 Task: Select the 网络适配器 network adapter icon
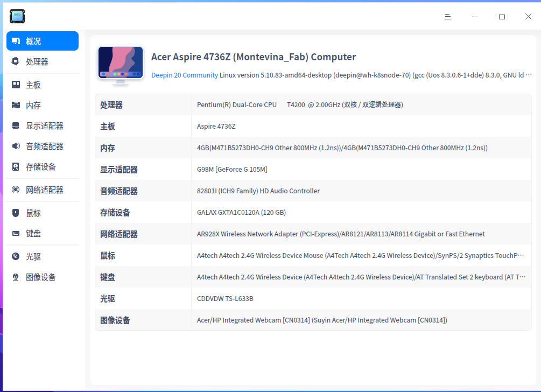click(x=16, y=190)
